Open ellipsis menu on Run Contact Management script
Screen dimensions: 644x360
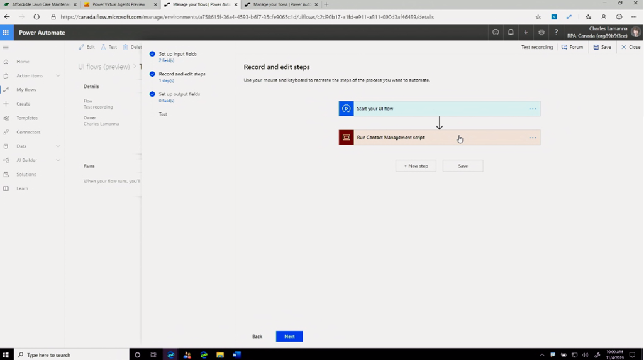[533, 138]
